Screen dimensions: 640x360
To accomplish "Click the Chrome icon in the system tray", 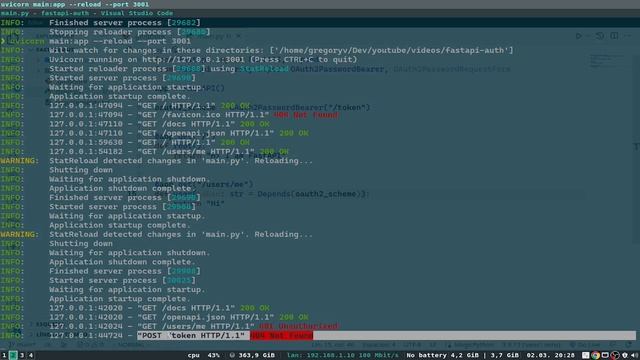I will point(596,356).
